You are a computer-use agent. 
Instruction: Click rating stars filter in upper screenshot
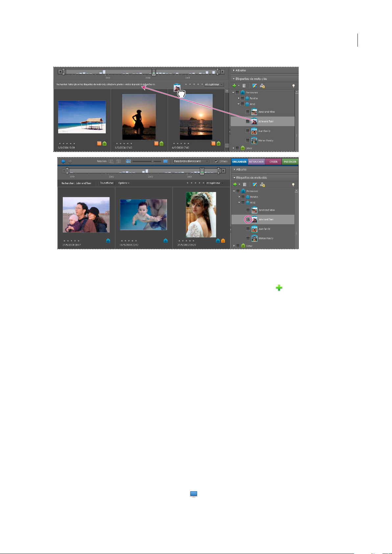point(194,84)
